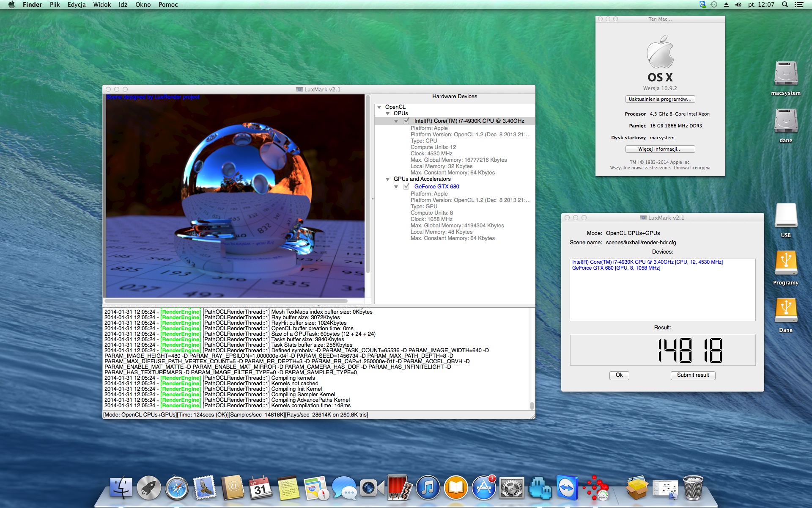Screen dimensions: 812x508
Task: Select the 'Clock: 1058 MHz' row
Action: [x=431, y=219]
